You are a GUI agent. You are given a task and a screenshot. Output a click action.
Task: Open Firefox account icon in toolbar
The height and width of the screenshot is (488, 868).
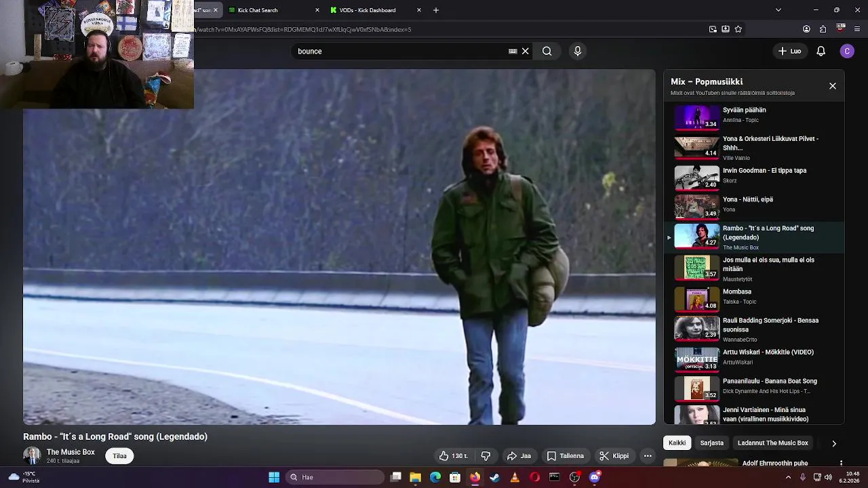click(806, 29)
